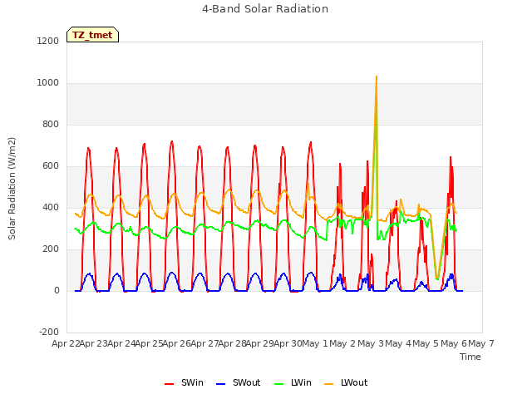This screenshot has height=399, width=532.
Task: Click the orange LWout spike peak above 1000
Action: coord(377,77)
